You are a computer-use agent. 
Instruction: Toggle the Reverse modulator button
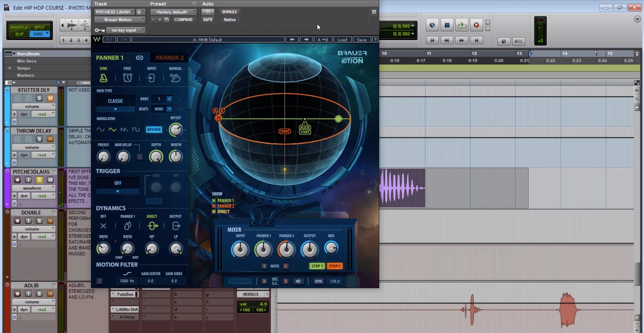[x=154, y=129]
